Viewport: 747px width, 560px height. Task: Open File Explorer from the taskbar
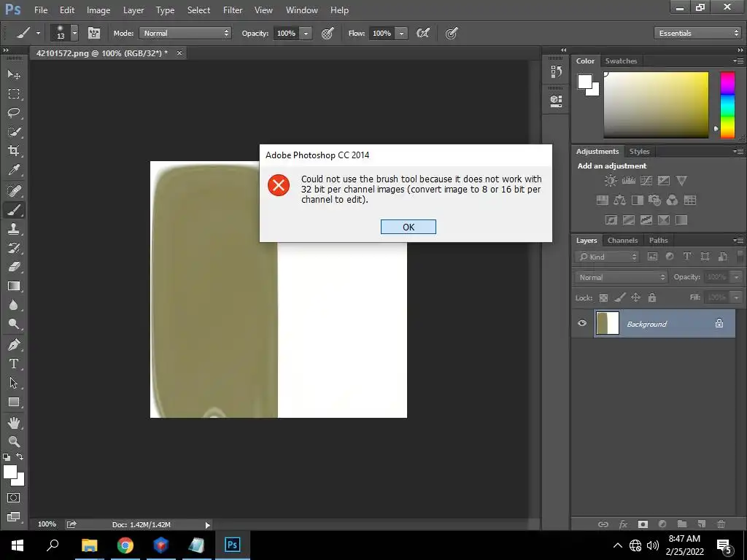pyautogui.click(x=89, y=545)
